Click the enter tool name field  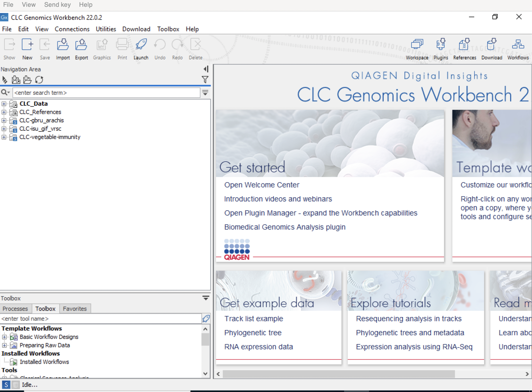click(x=101, y=319)
